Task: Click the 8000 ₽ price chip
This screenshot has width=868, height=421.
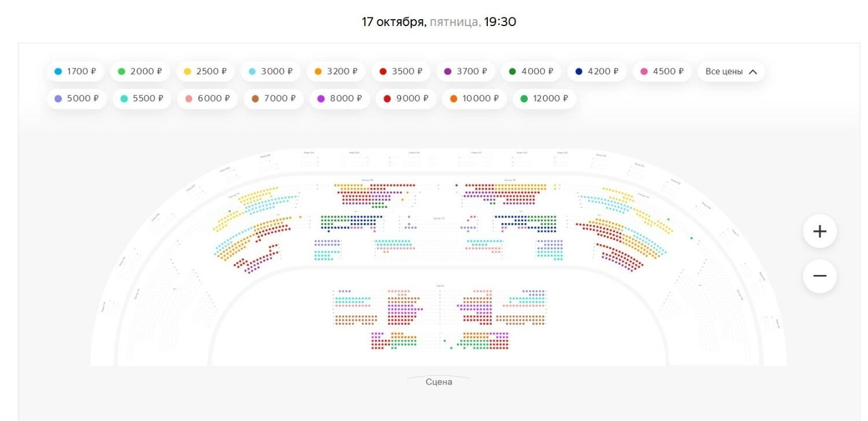Action: 339,98
